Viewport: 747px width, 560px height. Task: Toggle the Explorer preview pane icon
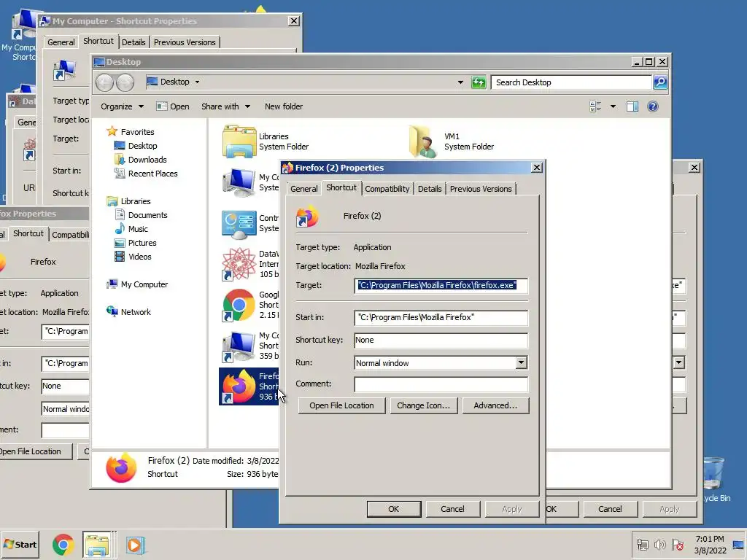click(x=632, y=106)
